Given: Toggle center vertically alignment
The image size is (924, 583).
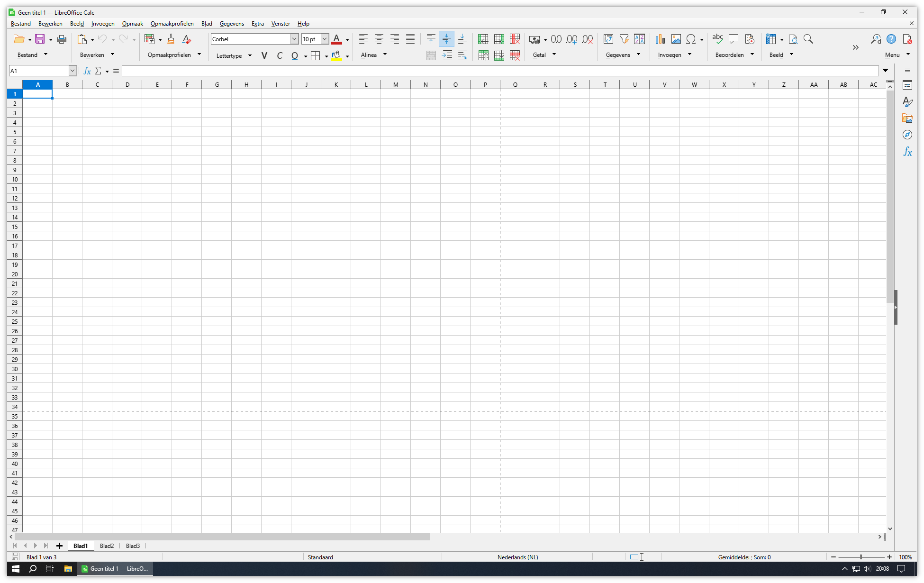Looking at the screenshot, I should (446, 39).
